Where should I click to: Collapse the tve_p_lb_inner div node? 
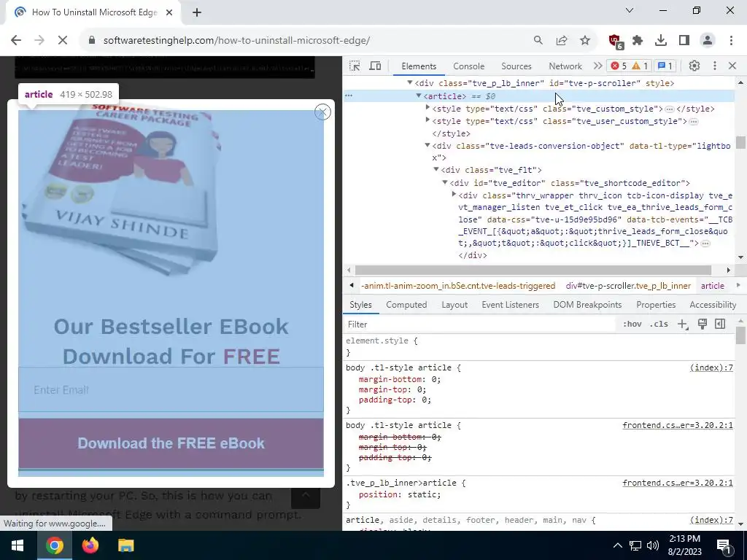pos(410,83)
